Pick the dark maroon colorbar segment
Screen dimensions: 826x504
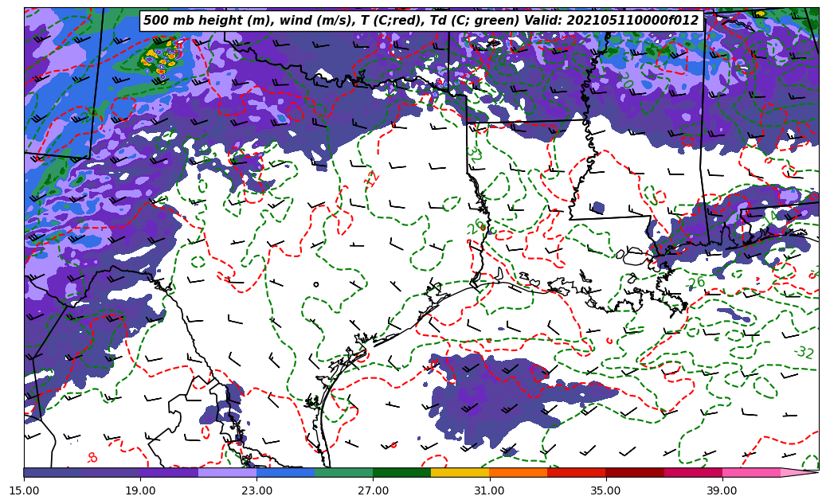(634, 472)
